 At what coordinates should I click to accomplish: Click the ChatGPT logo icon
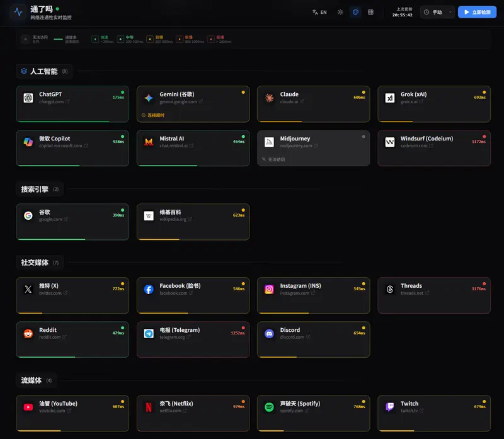pos(28,98)
